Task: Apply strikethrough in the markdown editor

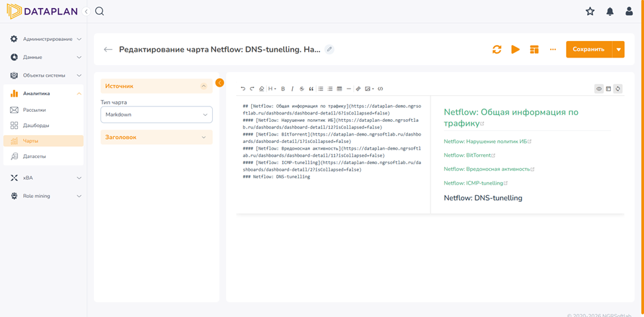Action: [x=302, y=89]
